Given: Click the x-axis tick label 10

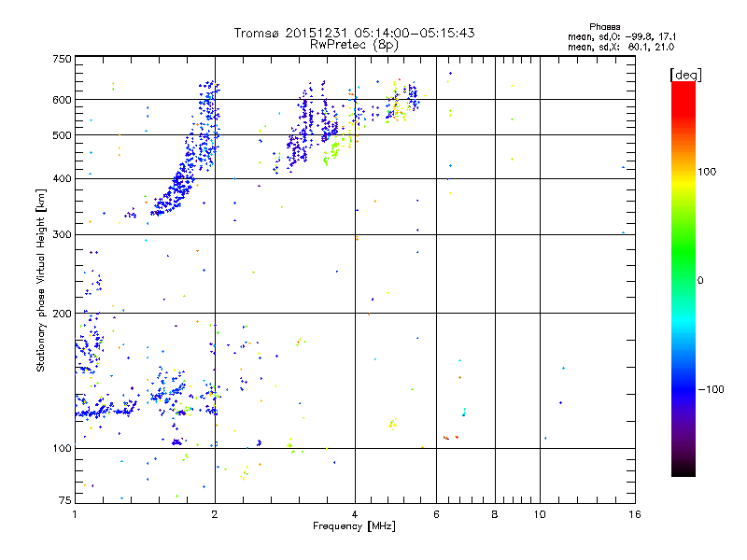Looking at the screenshot, I should click(x=540, y=514).
